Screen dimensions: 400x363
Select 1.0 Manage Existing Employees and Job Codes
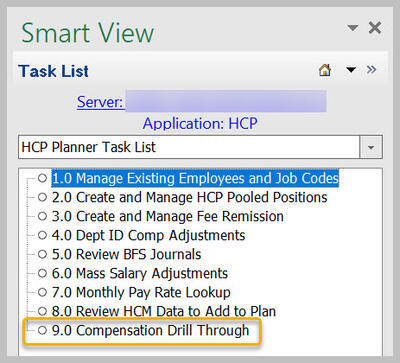(195, 178)
